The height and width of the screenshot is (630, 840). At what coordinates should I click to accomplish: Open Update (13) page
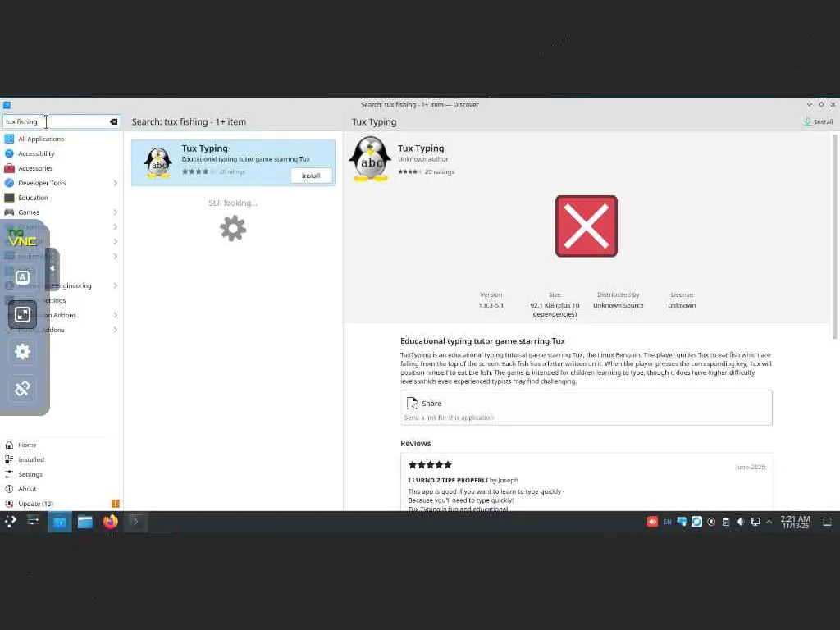coord(61,504)
